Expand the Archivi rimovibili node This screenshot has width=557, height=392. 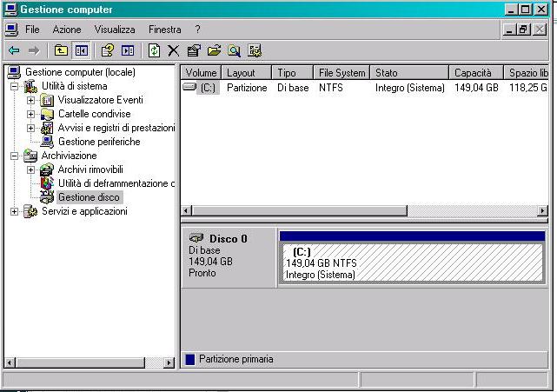31,169
